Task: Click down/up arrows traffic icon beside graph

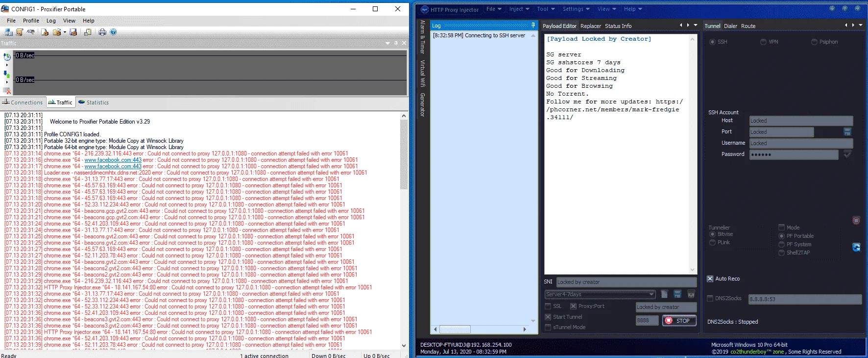Action: pos(7,75)
